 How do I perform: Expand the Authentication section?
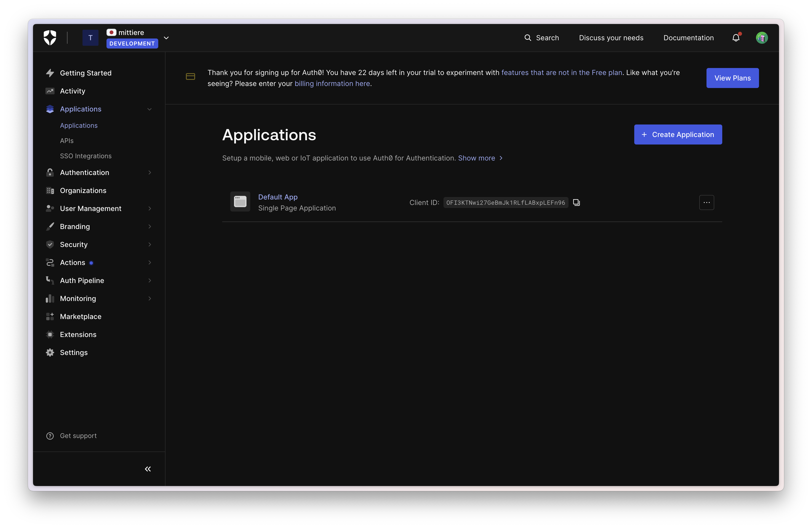(x=149, y=172)
